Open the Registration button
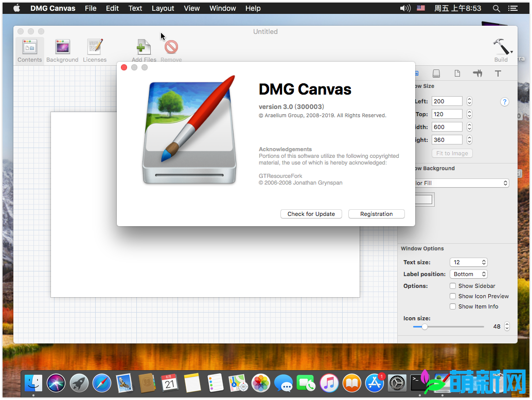 (376, 214)
